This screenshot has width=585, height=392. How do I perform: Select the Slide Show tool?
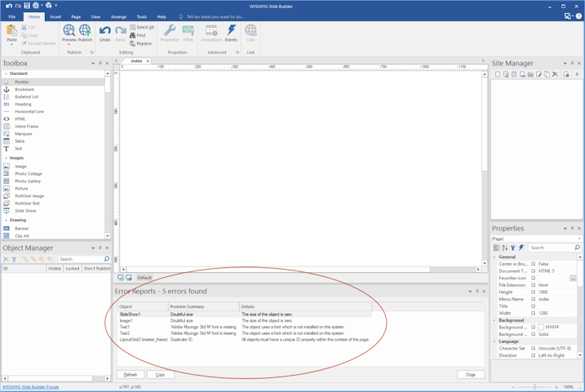(25, 210)
